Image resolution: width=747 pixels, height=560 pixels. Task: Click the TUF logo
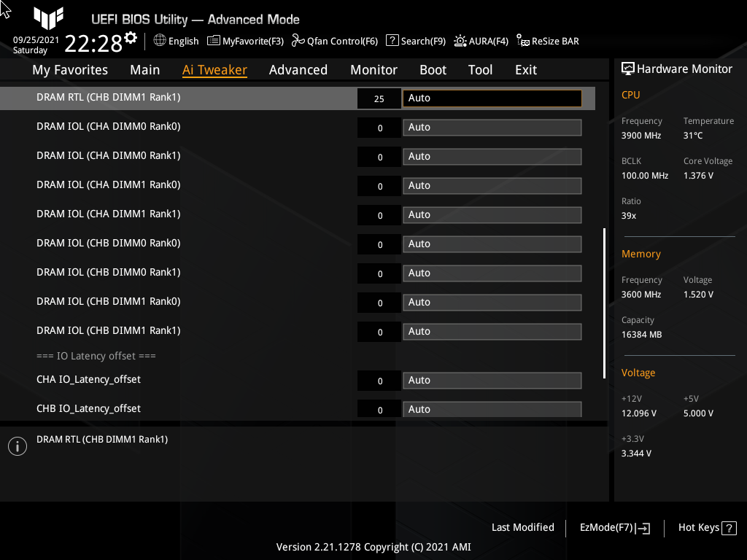[48, 18]
